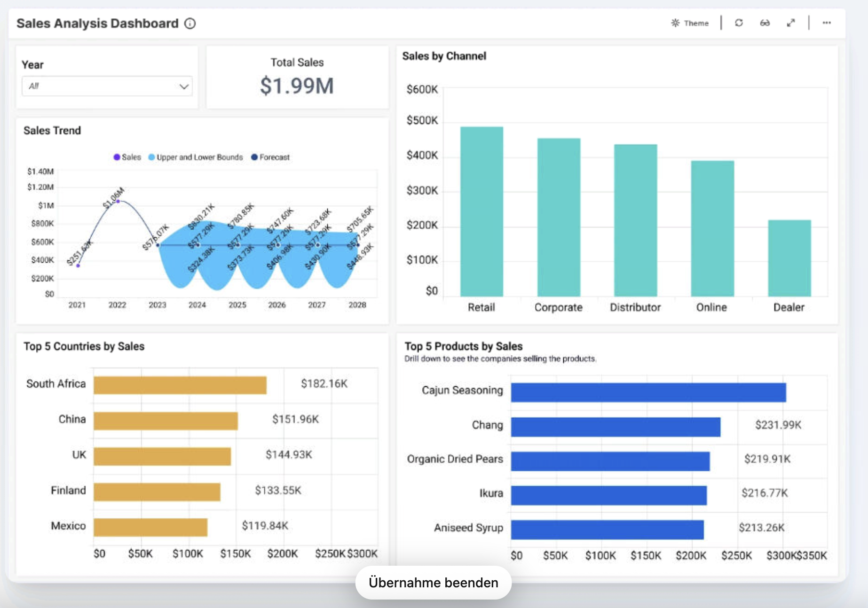Click the Sales Trend widget title
This screenshot has height=608, width=868.
(x=52, y=131)
